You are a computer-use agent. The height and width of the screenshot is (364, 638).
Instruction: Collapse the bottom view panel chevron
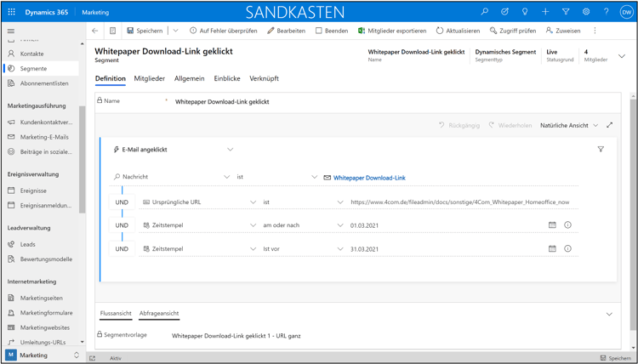609,315
